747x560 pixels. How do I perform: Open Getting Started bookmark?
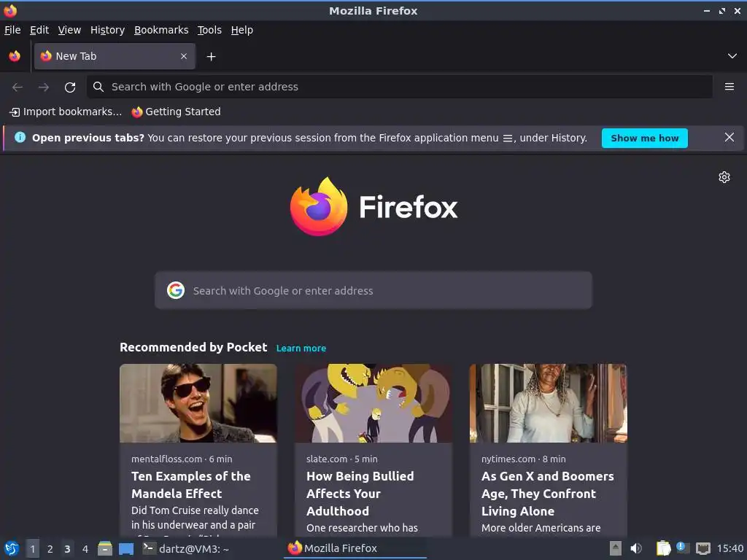tap(176, 112)
